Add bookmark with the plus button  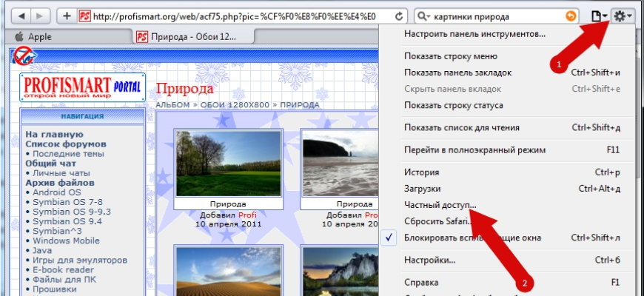pyautogui.click(x=67, y=16)
